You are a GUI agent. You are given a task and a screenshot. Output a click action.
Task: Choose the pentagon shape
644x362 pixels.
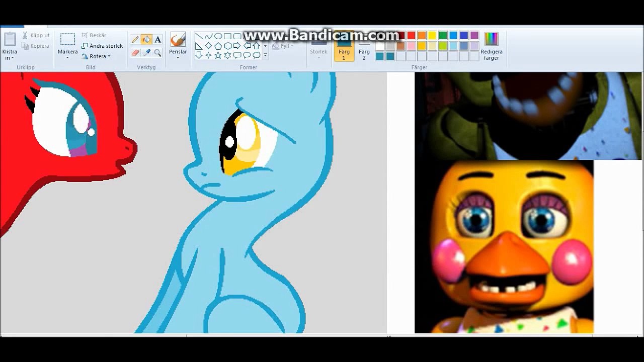pos(218,46)
